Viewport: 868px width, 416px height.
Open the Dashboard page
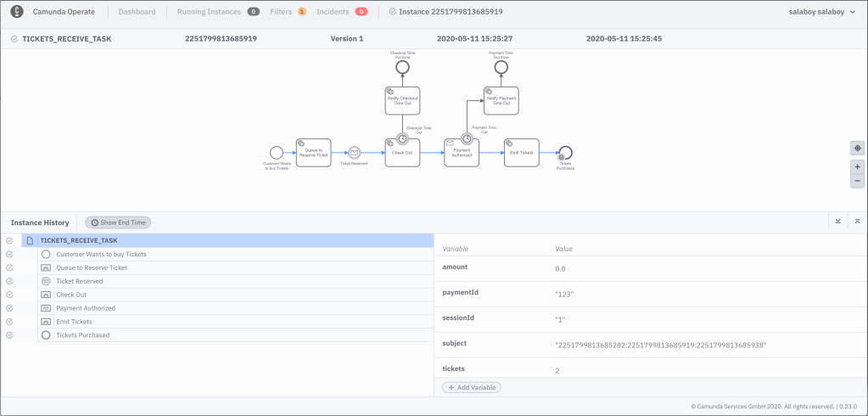137,11
